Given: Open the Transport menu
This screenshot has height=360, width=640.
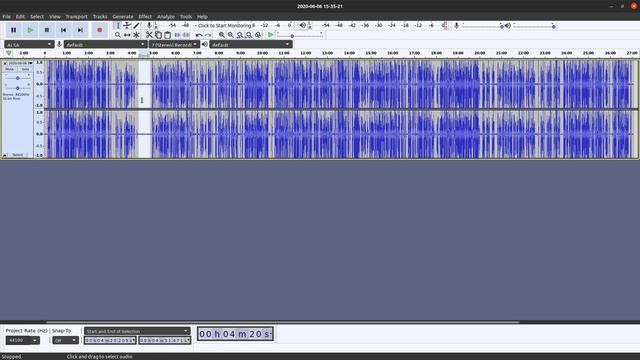Looking at the screenshot, I should (76, 17).
